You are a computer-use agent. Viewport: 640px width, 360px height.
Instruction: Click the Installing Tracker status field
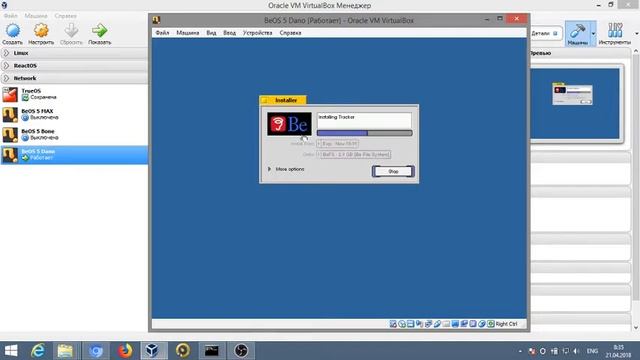[x=364, y=120]
